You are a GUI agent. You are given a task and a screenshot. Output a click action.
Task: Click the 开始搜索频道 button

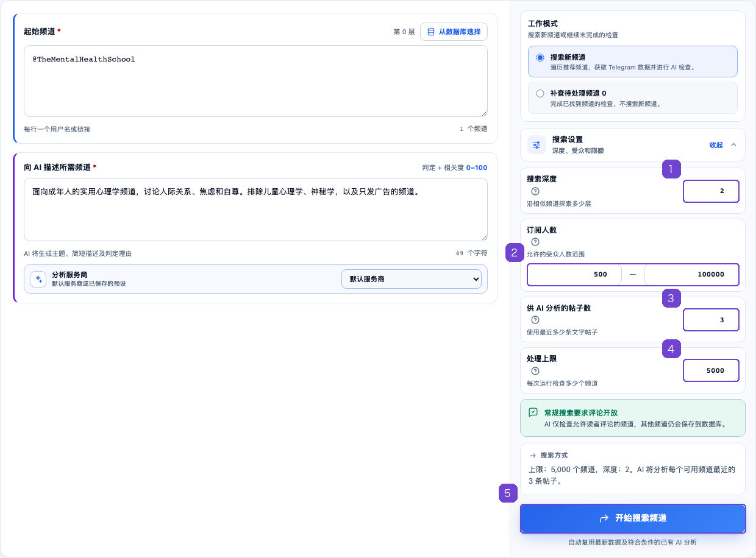pos(633,518)
